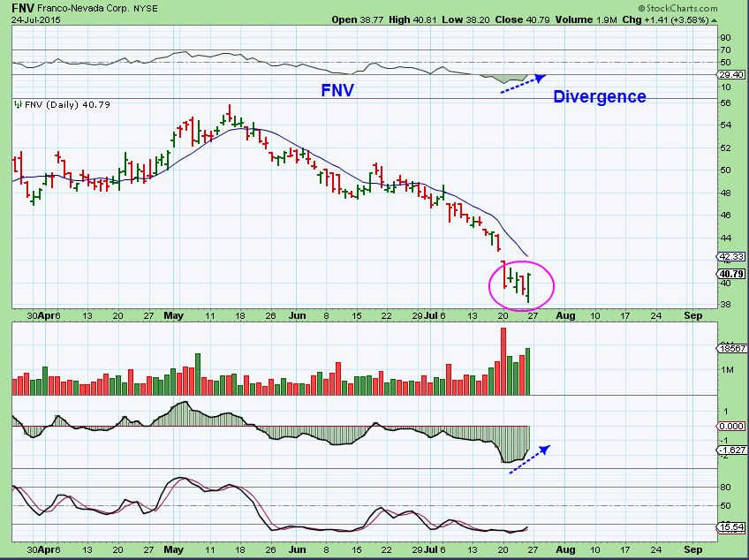Click the FNV (Daily) 40.79 legend text
This screenshot has height=560, width=749.
(x=67, y=104)
